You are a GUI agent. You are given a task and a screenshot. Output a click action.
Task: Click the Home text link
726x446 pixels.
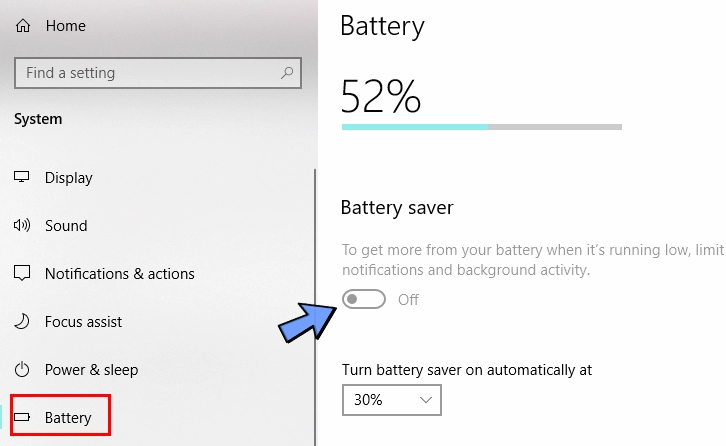pyautogui.click(x=66, y=26)
